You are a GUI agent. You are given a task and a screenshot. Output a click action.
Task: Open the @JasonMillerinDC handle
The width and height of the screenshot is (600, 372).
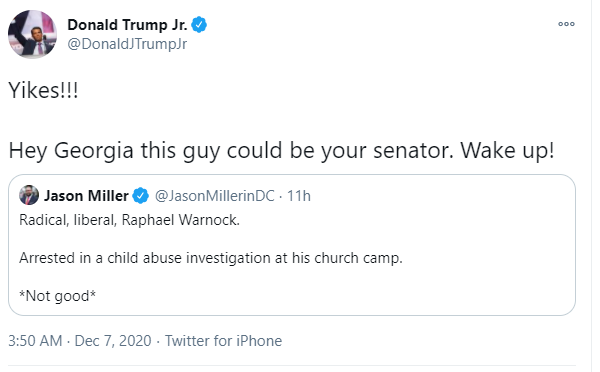pyautogui.click(x=215, y=196)
